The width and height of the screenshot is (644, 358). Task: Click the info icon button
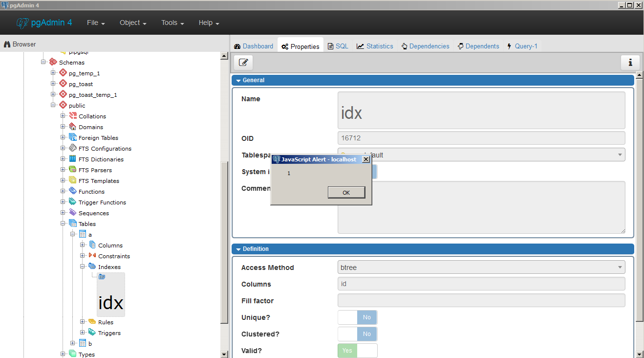point(630,62)
